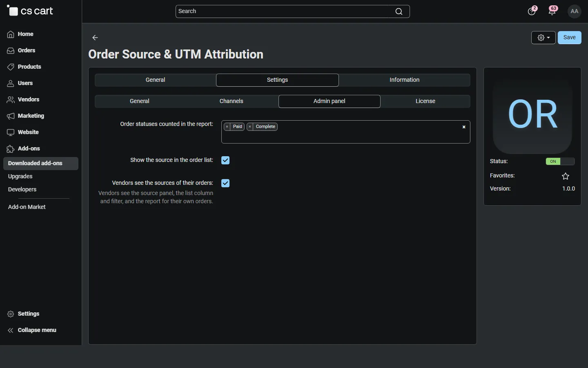Remove the Paid status tag
The image size is (588, 368).
227,127
